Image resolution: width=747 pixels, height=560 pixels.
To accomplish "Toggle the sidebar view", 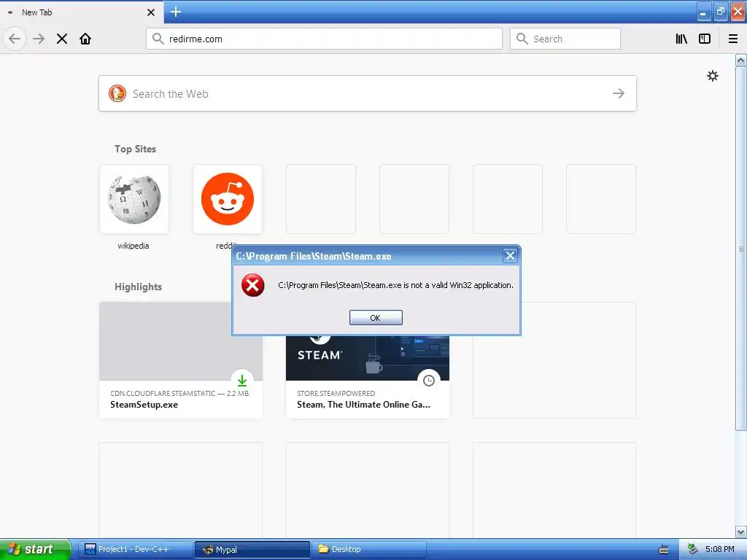I will pos(705,39).
